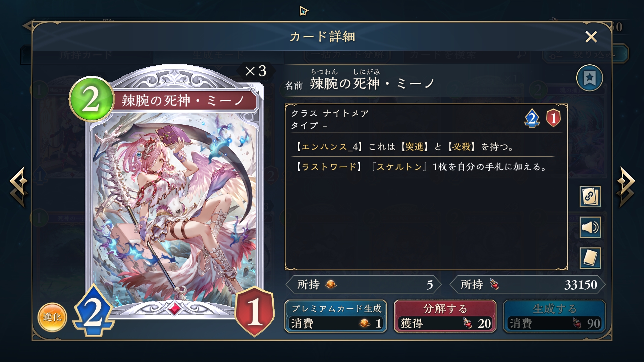The width and height of the screenshot is (644, 362).
Task: Click the 辣腕の死神・ミーノ card artwork
Action: [x=174, y=208]
